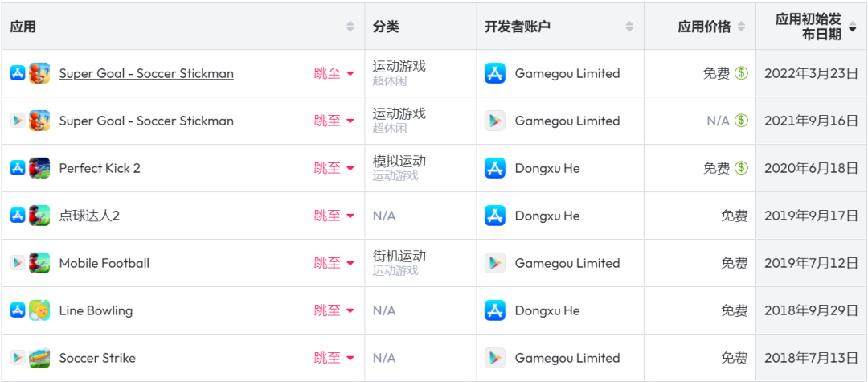Click Dongxu He in Perfect Kick 2 row
The image size is (868, 382).
point(547,168)
